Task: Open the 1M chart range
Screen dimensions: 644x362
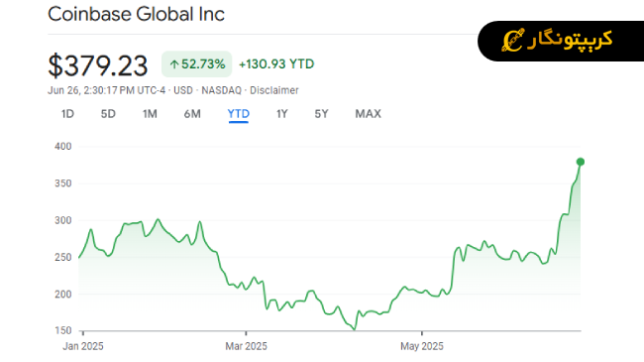Action: pos(150,114)
